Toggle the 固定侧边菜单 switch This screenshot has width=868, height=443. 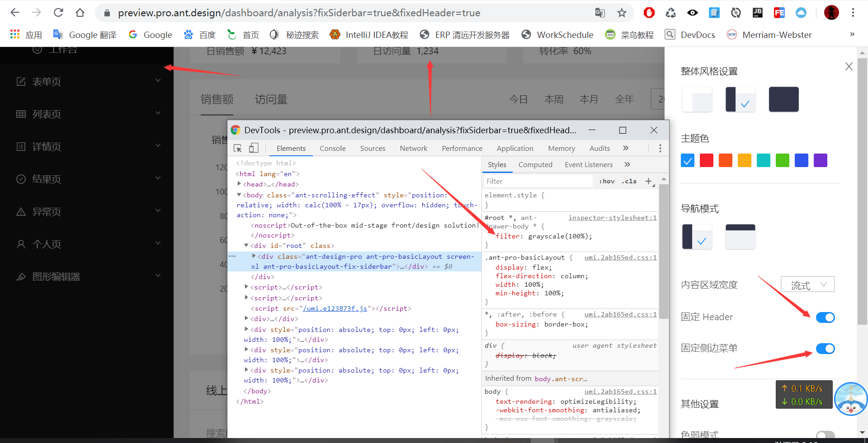[x=825, y=349]
